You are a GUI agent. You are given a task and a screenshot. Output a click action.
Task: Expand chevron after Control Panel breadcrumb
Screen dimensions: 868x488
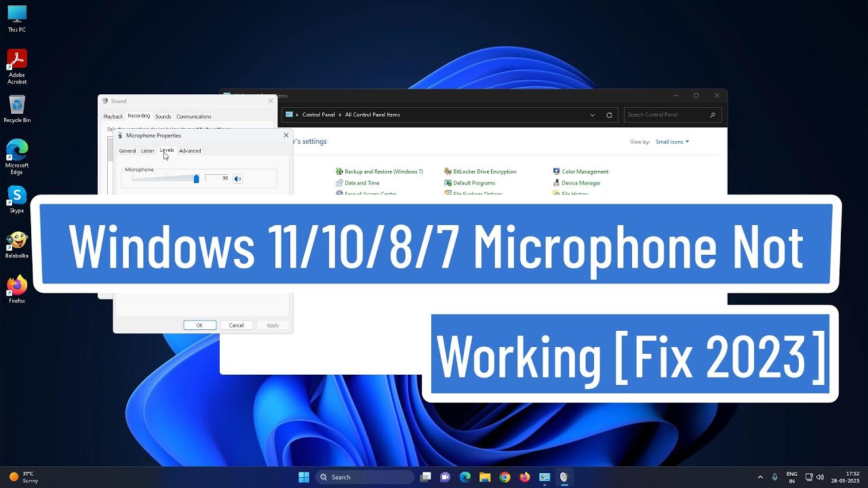pyautogui.click(x=340, y=115)
